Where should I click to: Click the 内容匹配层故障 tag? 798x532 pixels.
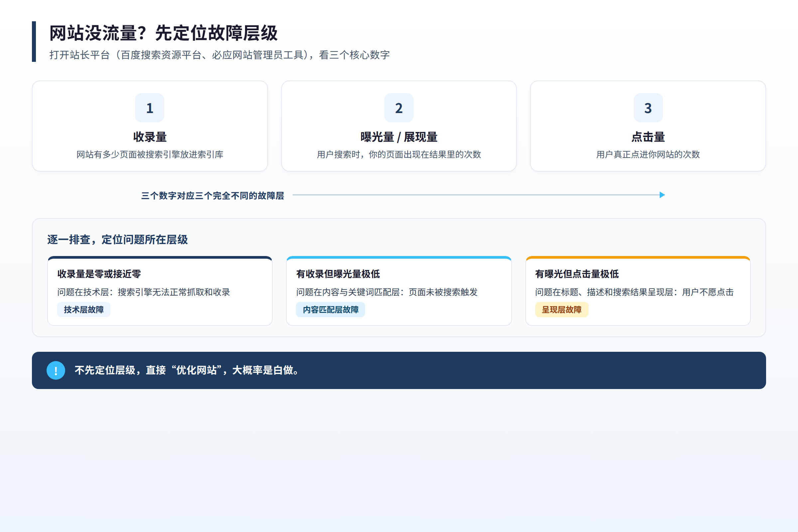point(331,310)
